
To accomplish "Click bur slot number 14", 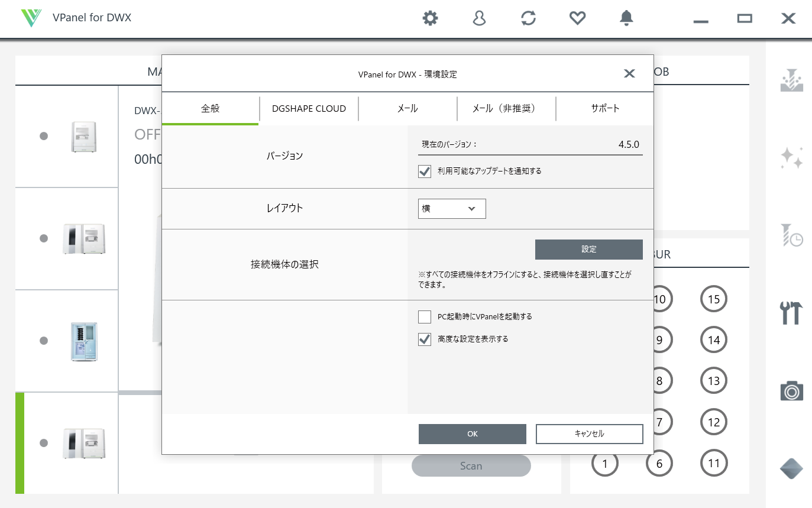I will coord(714,340).
